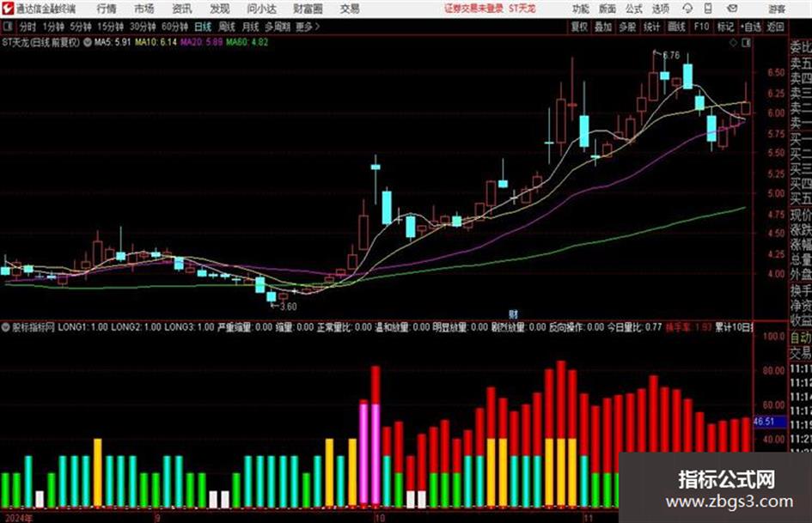Click the small panel icon at chart top-right
Viewport: 812px width, 523px height.
(x=746, y=43)
